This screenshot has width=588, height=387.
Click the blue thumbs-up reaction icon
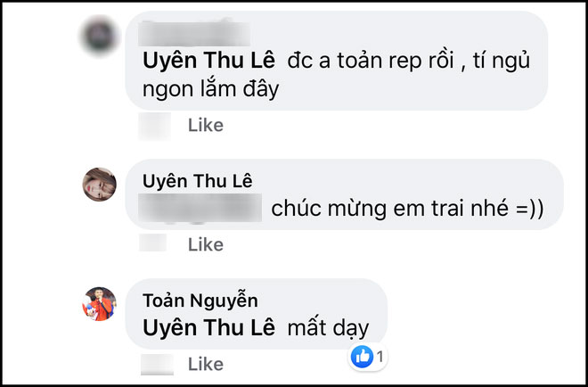363,357
